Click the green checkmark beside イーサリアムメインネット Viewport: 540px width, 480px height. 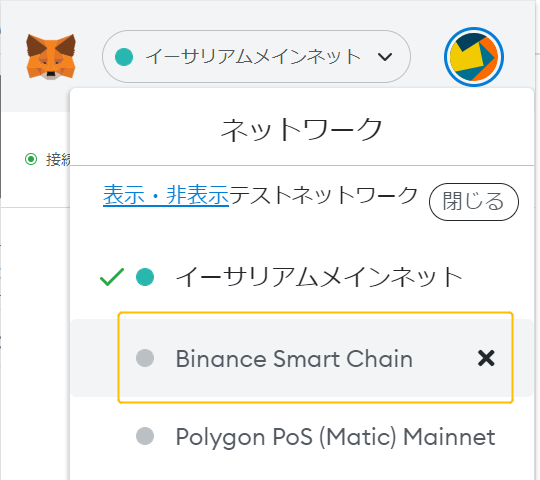pyautogui.click(x=112, y=277)
